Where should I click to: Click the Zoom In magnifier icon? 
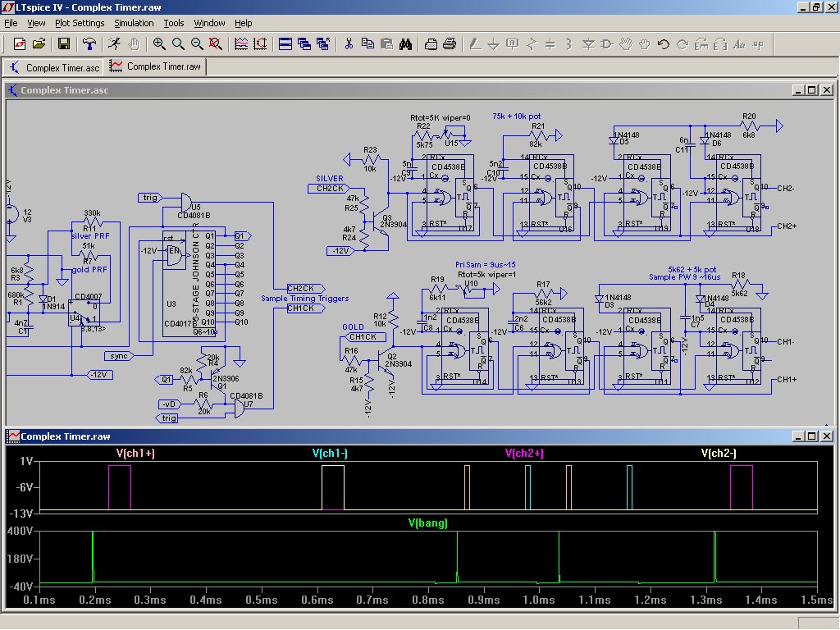click(158, 43)
